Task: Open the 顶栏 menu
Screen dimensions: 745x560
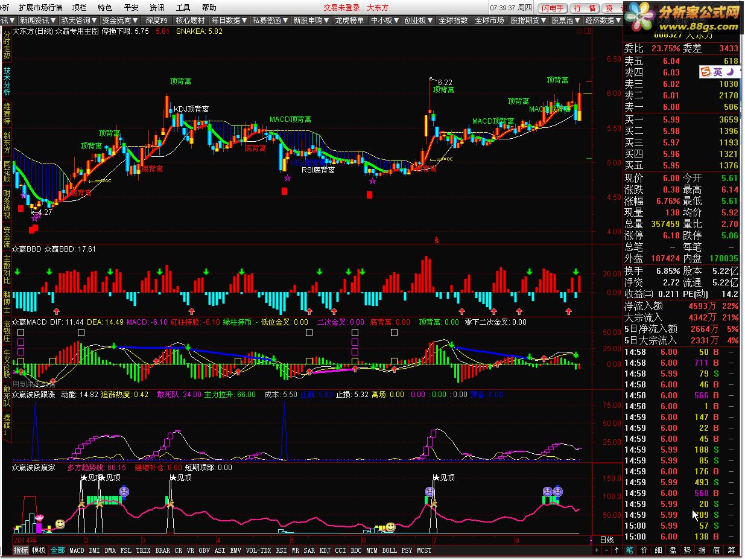Action: point(79,7)
